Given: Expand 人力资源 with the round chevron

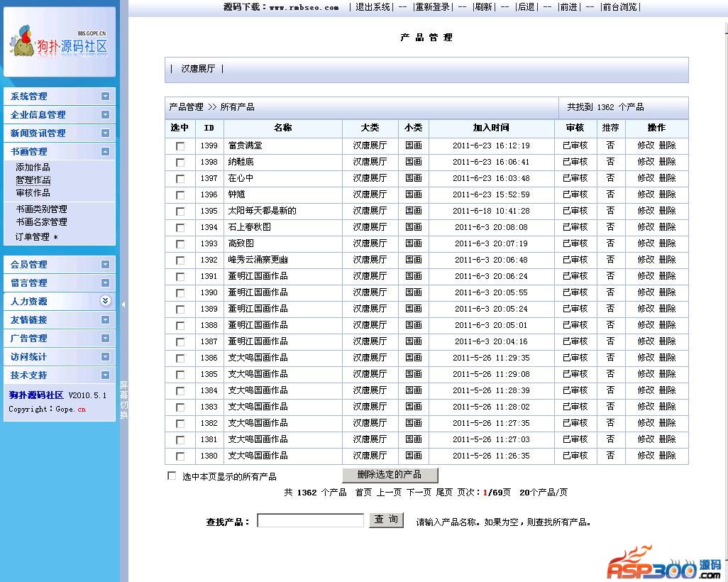Looking at the screenshot, I should [106, 300].
